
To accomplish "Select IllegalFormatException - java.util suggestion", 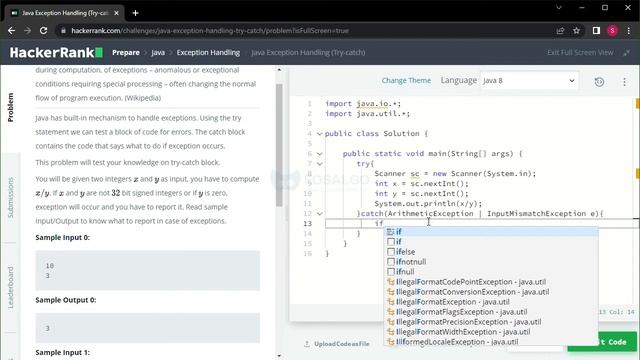I will [x=491, y=302].
